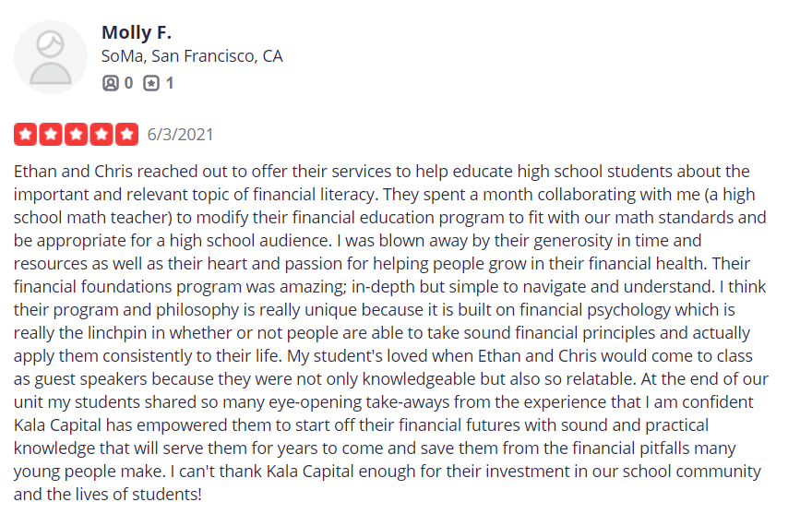Click the friend count number 0
Viewport: 812px width, 526px height.
[128, 83]
